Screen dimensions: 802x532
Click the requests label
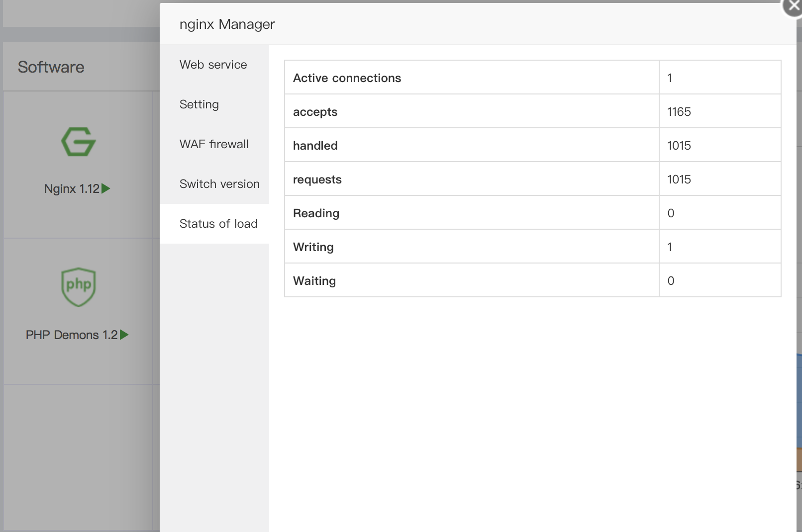pos(317,180)
